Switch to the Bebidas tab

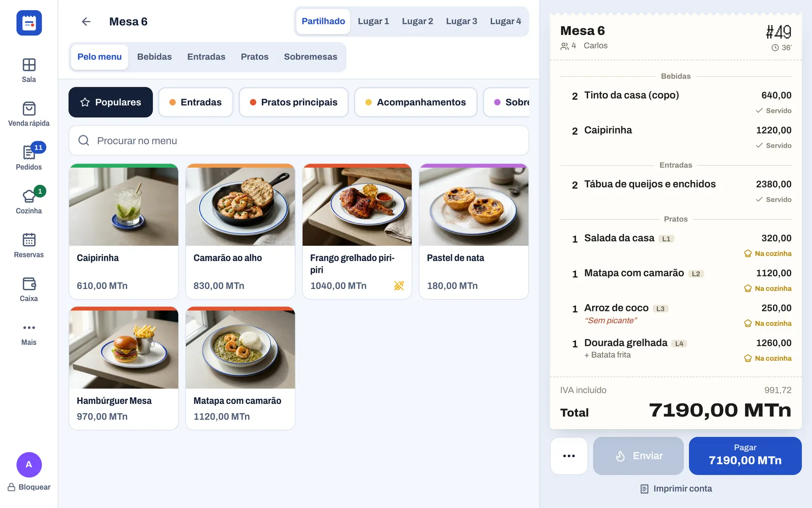pyautogui.click(x=154, y=57)
